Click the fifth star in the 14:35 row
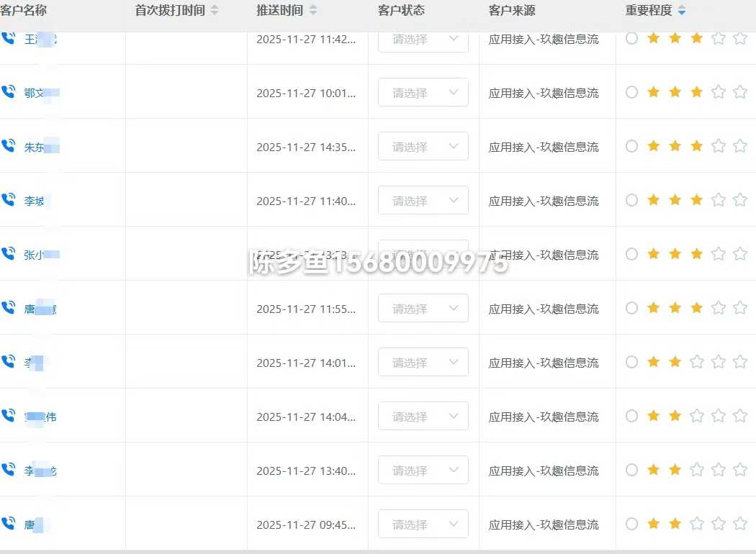Viewport: 756px width, 554px height. pos(739,146)
